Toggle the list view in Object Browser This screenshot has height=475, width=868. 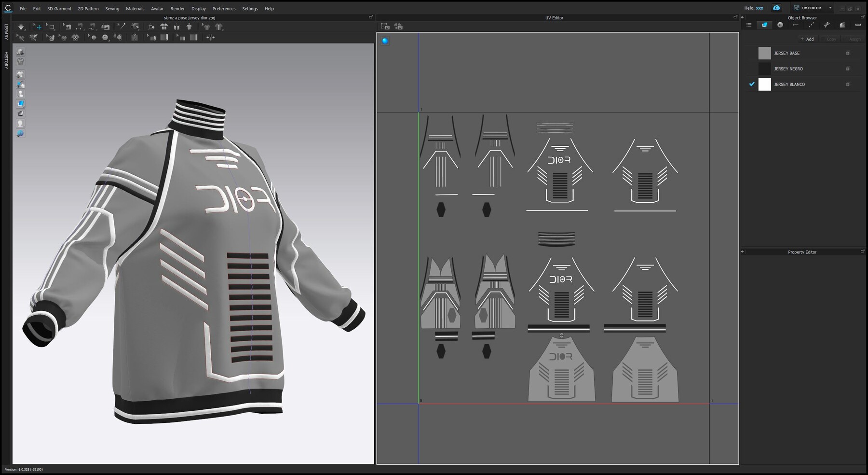[x=750, y=25]
